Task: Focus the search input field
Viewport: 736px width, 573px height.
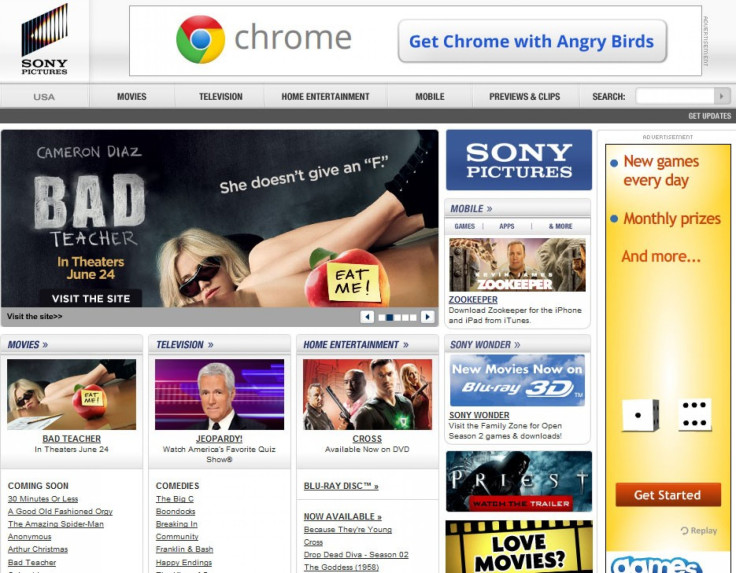Action: (675, 96)
